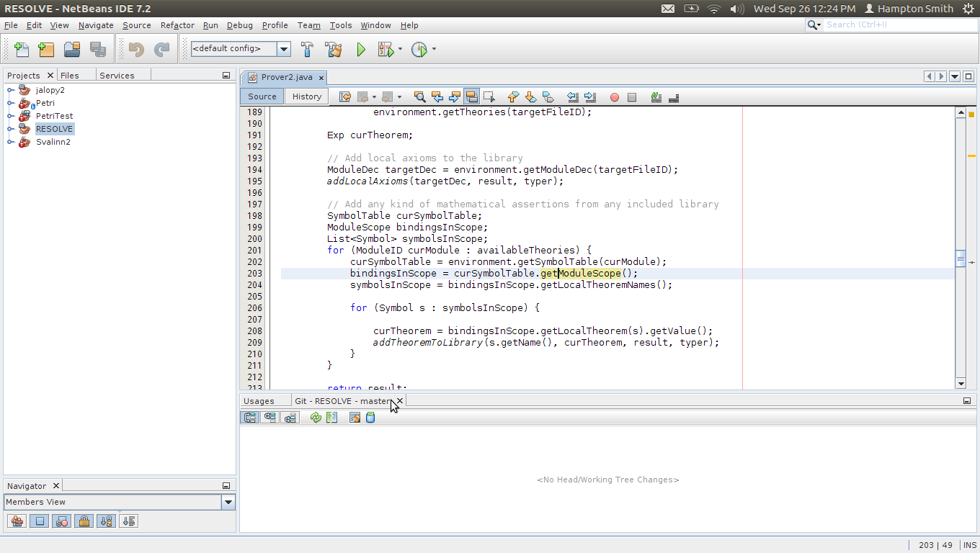Create a new file with the New File icon
980x553 pixels.
coord(21,50)
